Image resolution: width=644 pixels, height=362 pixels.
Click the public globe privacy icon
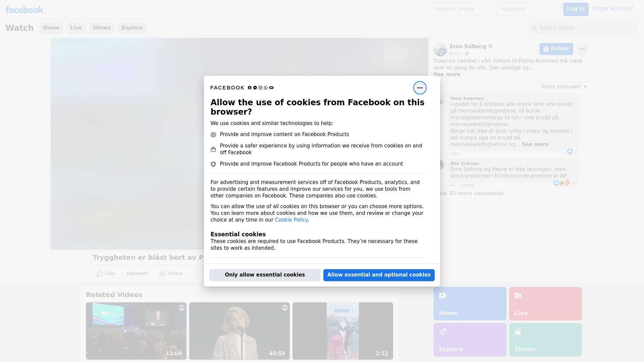[467, 54]
